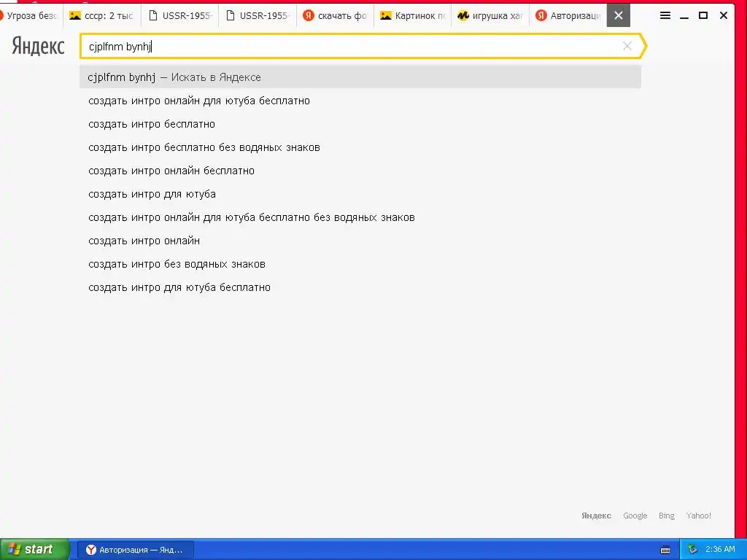The image size is (747, 560).
Task: Close the active tab with the X button
Action: point(619,16)
